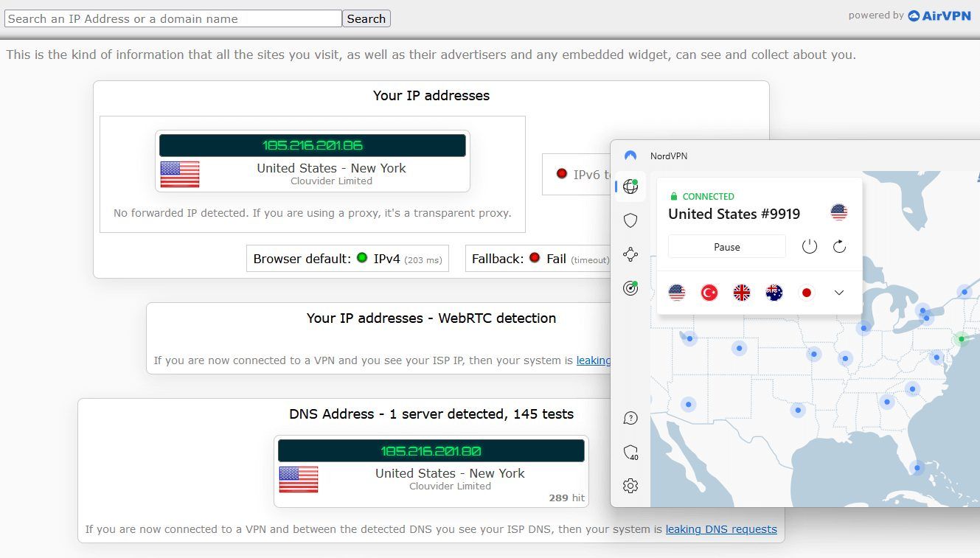The image size is (980, 558).
Task: Select the Turkey quick connect flag
Action: (x=709, y=293)
